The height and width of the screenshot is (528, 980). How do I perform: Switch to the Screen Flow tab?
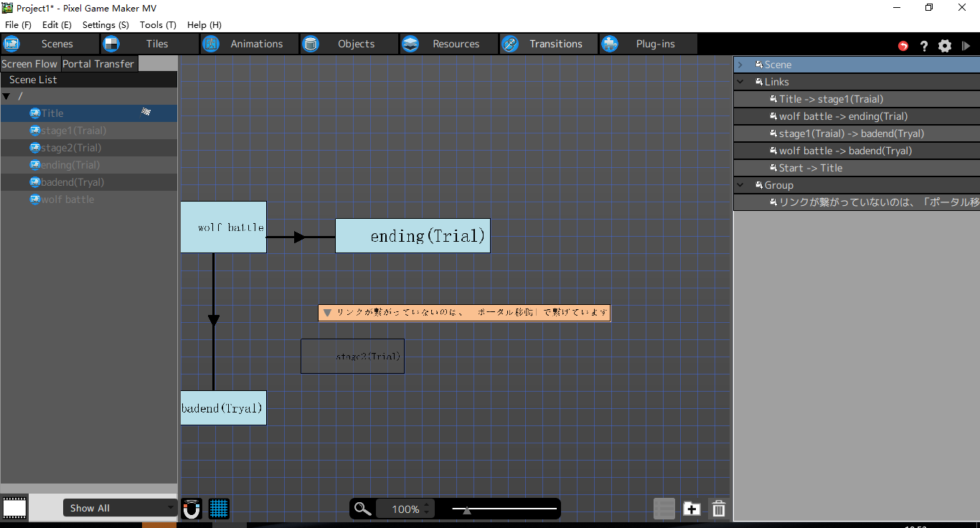coord(29,64)
